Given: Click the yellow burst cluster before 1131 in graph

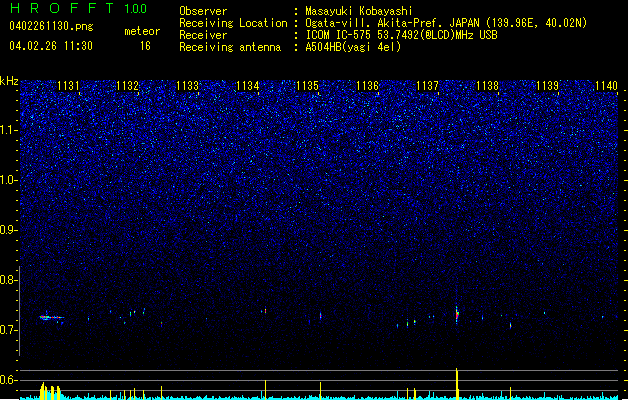Looking at the screenshot, I should pyautogui.click(x=50, y=391).
